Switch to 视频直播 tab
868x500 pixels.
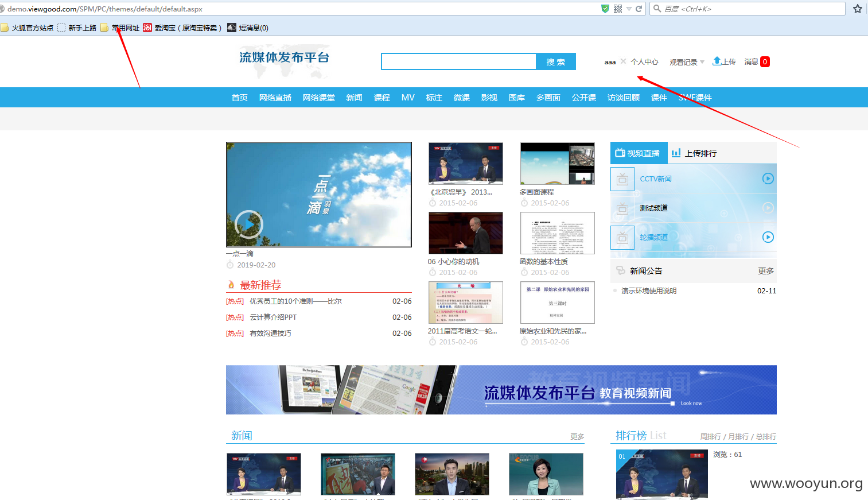click(639, 153)
